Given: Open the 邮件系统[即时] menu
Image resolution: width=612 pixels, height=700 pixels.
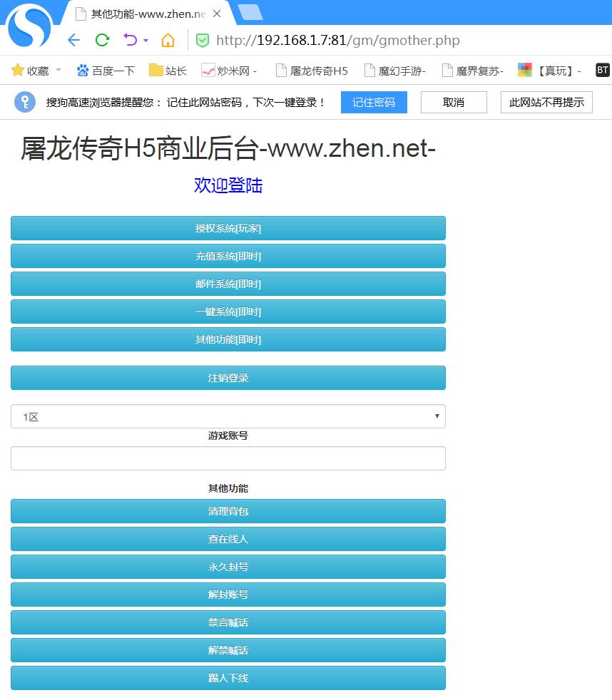Looking at the screenshot, I should (x=228, y=284).
